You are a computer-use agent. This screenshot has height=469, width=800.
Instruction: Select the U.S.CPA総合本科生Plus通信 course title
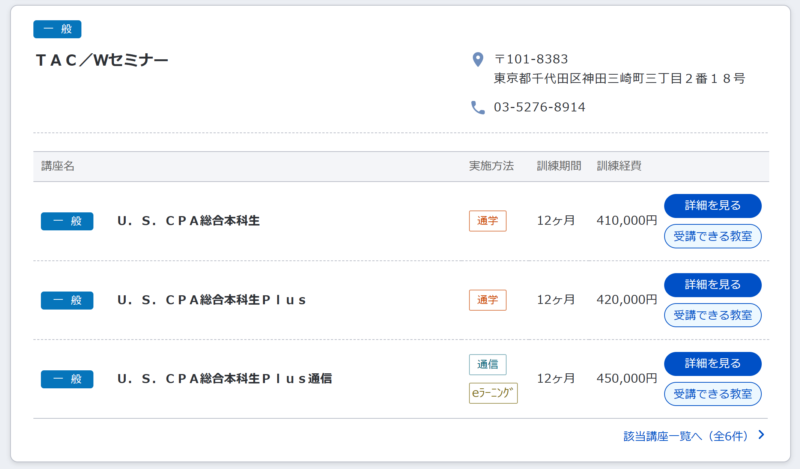coord(224,379)
